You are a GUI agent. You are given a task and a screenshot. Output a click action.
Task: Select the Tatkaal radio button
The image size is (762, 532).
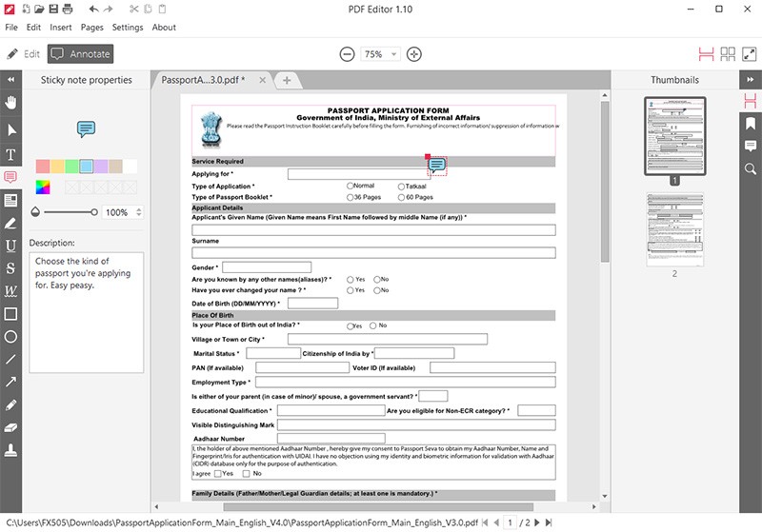coord(401,187)
